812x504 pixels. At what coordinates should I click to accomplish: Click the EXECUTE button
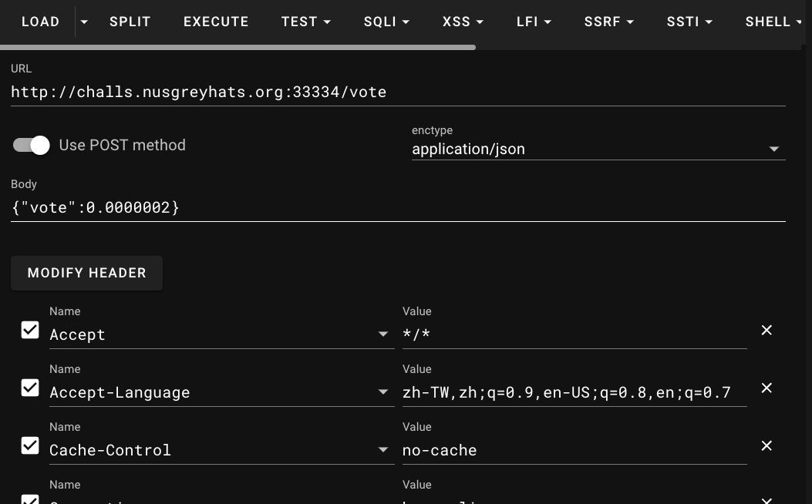(216, 22)
